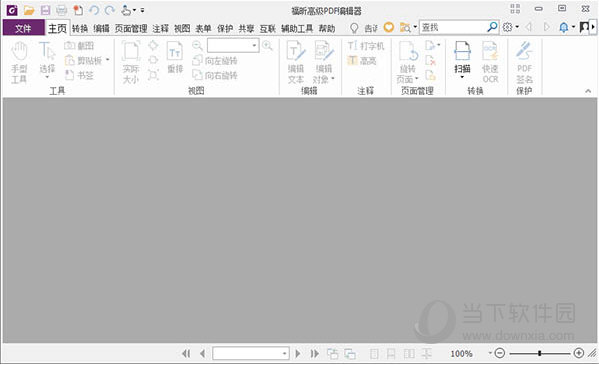Image resolution: width=599 pixels, height=365 pixels.
Task: Click the four-squares ribbon mode icon
Action: [515, 8]
